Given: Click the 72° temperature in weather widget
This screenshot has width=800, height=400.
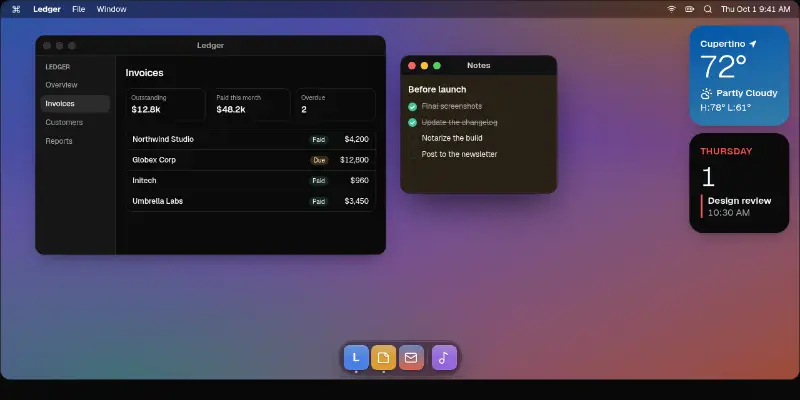Looking at the screenshot, I should coord(723,67).
